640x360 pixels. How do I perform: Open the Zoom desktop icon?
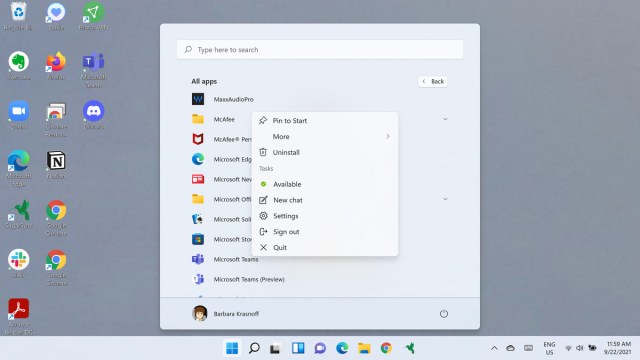point(19,116)
